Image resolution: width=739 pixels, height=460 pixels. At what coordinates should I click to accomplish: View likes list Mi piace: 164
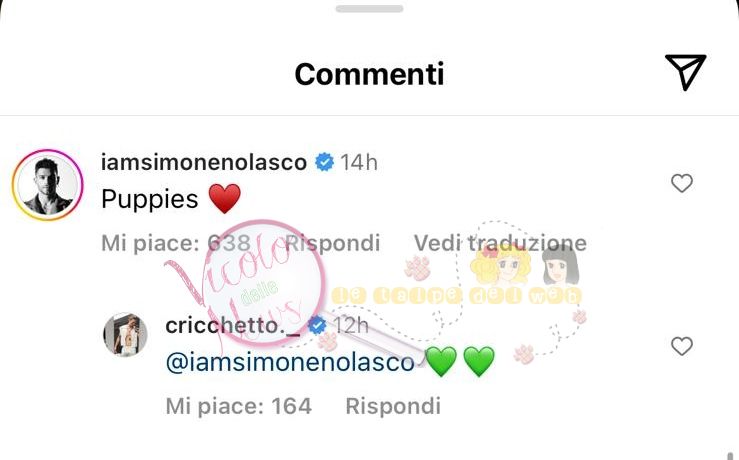pos(238,406)
